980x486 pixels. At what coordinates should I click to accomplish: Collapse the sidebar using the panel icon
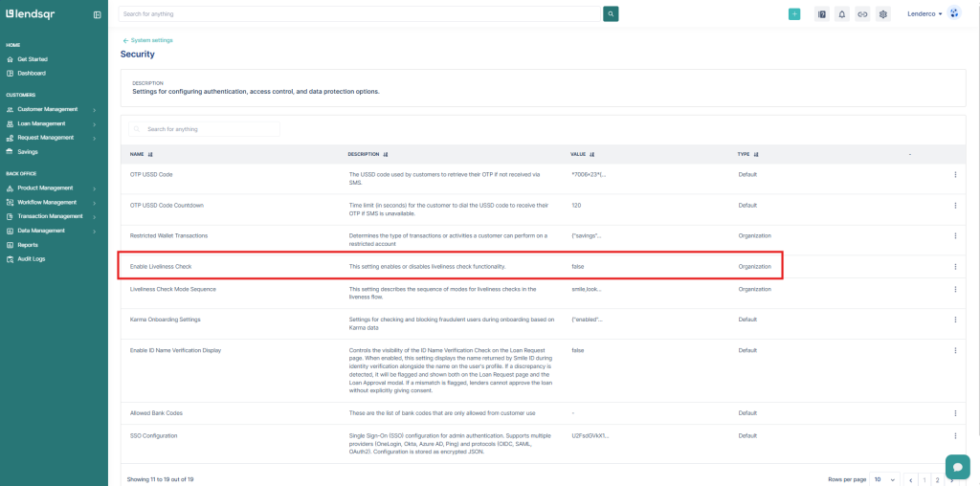tap(97, 14)
